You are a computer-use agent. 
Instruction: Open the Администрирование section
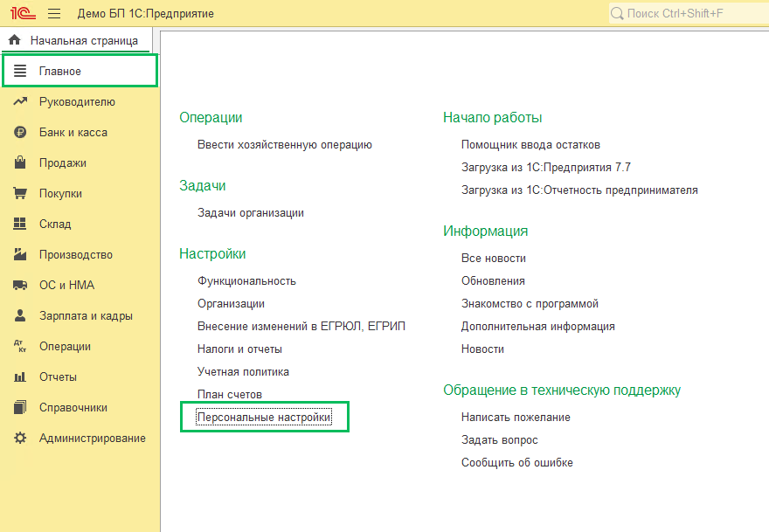(x=80, y=438)
